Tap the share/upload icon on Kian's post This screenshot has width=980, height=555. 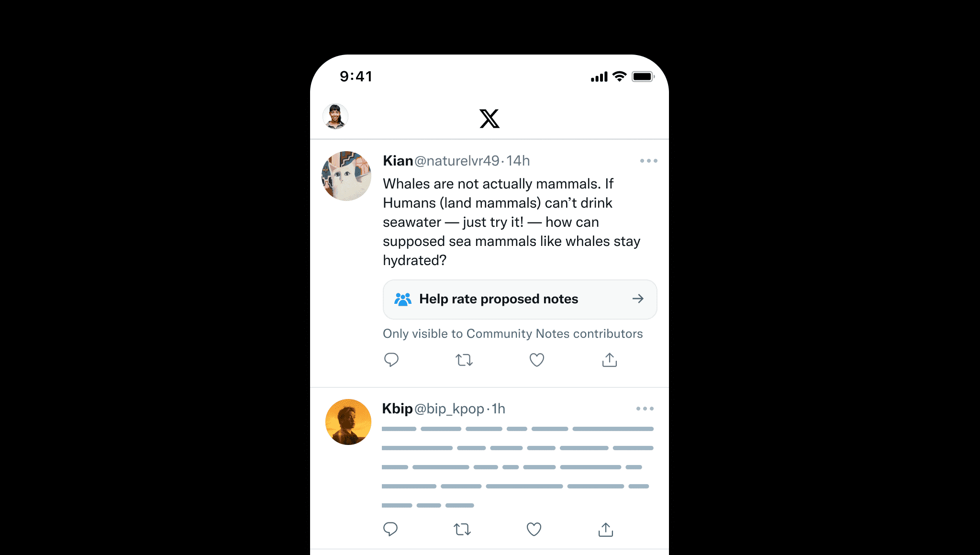(x=609, y=359)
